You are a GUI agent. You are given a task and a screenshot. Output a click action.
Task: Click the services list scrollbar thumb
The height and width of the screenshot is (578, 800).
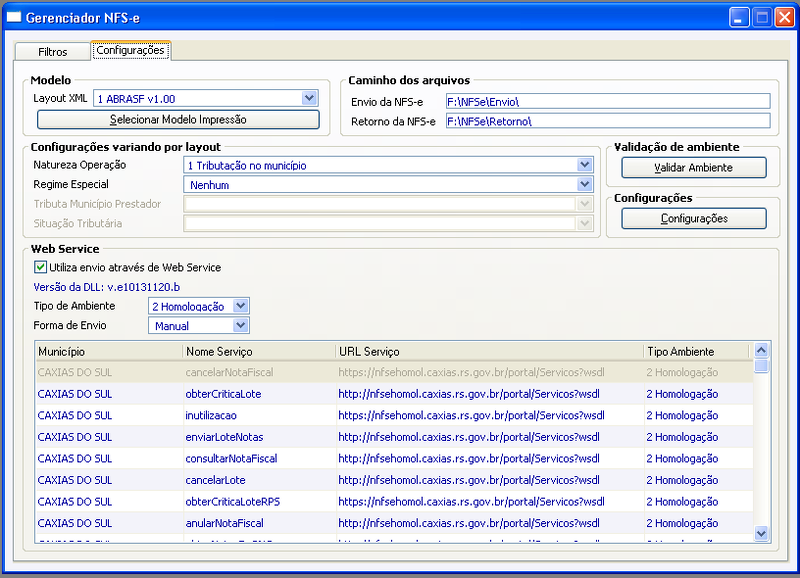(761, 366)
